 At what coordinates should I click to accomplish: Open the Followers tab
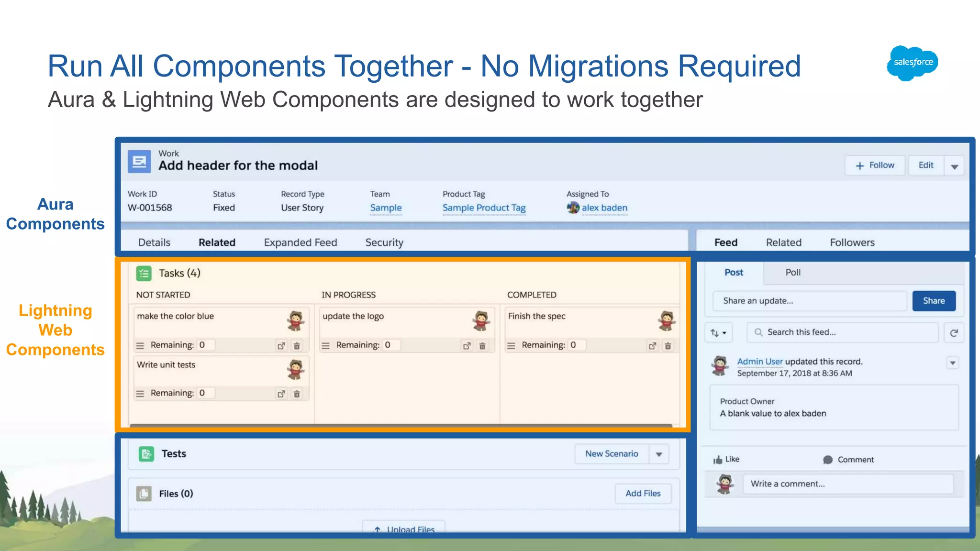[852, 242]
